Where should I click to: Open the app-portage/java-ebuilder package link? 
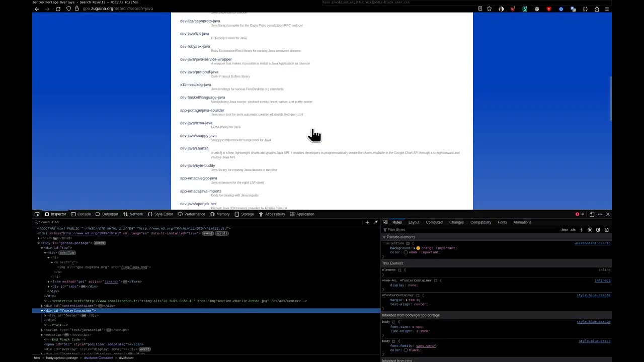pyautogui.click(x=202, y=110)
